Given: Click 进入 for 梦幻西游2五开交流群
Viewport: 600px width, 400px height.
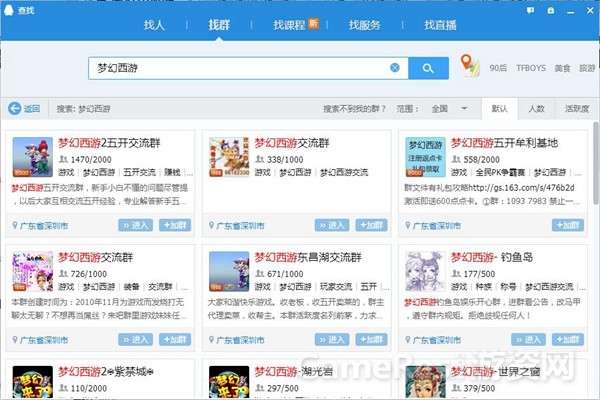Looking at the screenshot, I should point(135,225).
